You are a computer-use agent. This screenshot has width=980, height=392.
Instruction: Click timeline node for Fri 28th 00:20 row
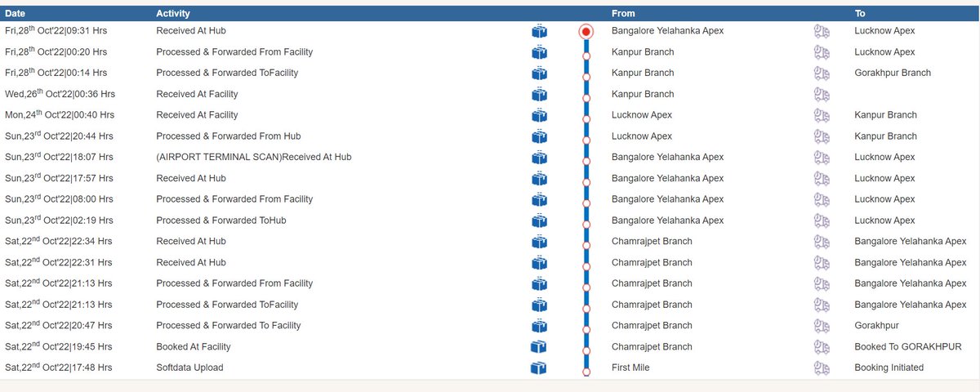586,56
